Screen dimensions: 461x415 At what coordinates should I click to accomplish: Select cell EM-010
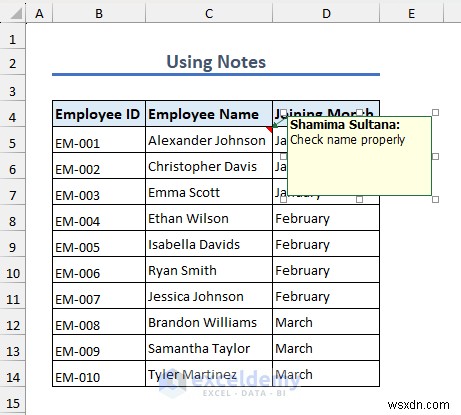pos(99,374)
